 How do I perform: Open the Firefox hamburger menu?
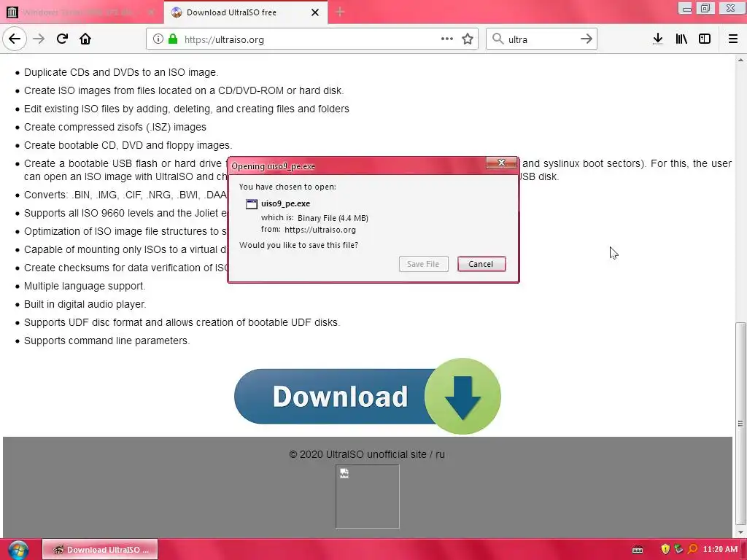click(x=733, y=39)
